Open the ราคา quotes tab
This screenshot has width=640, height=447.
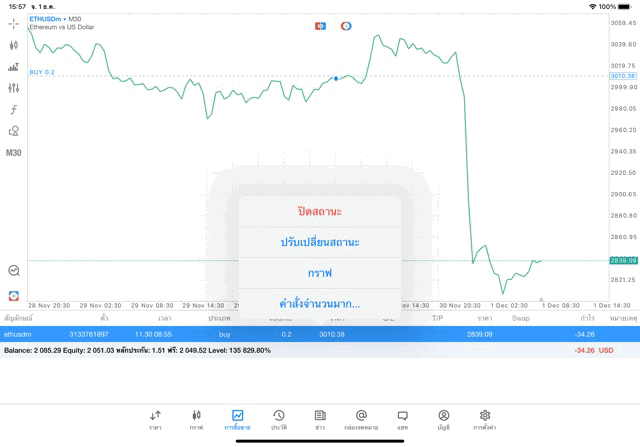[155, 418]
